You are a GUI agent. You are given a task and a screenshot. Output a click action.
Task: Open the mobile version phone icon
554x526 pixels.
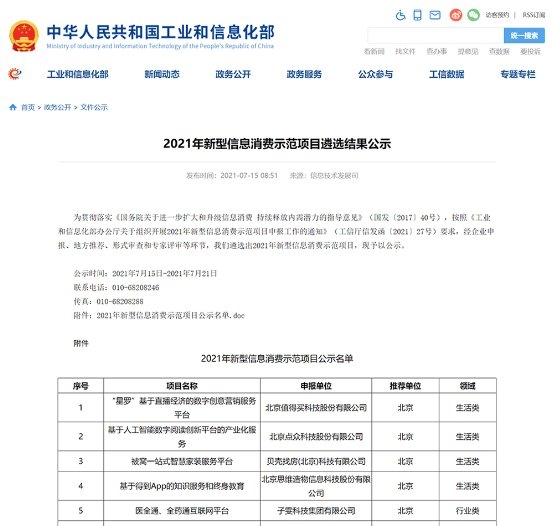pyautogui.click(x=417, y=15)
